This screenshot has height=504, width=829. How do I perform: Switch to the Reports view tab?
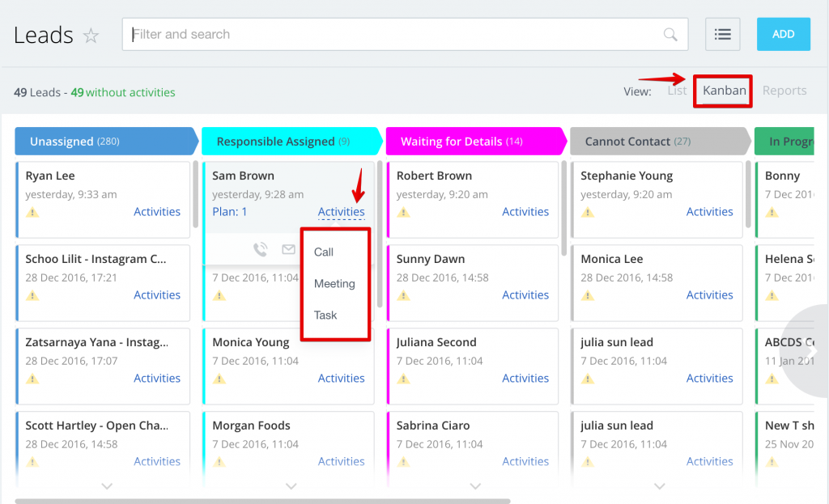pyautogui.click(x=784, y=91)
